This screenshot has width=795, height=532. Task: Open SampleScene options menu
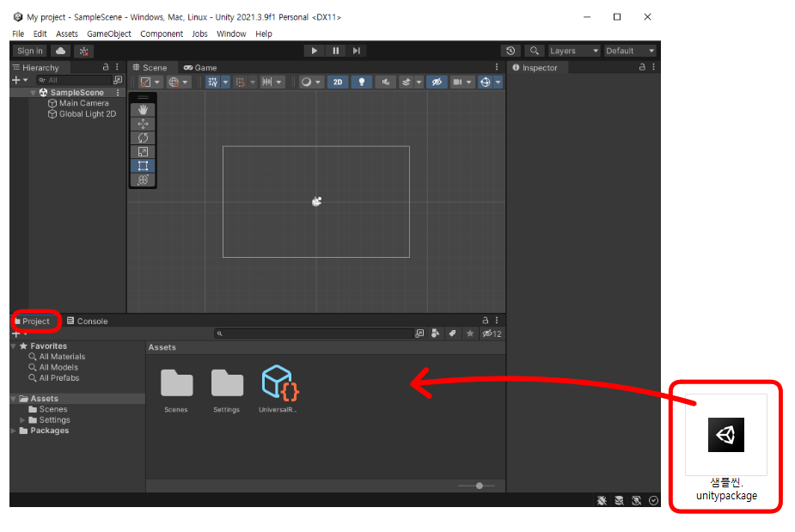pos(118,92)
